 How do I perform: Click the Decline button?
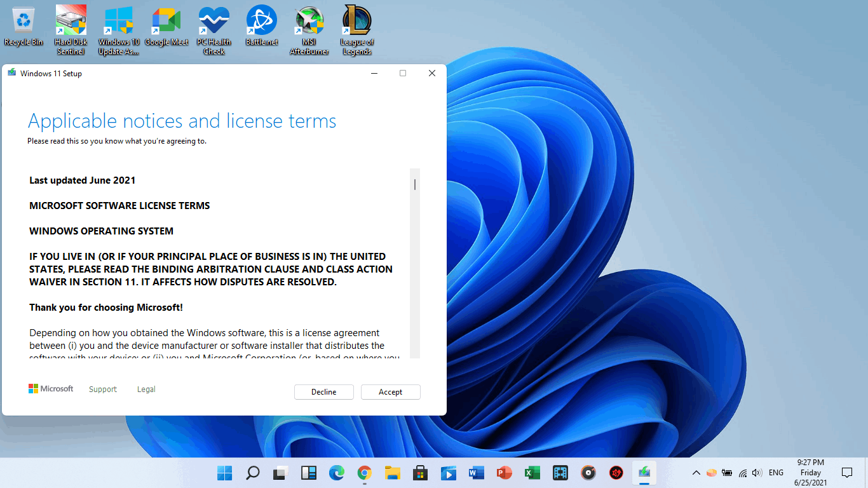(323, 392)
